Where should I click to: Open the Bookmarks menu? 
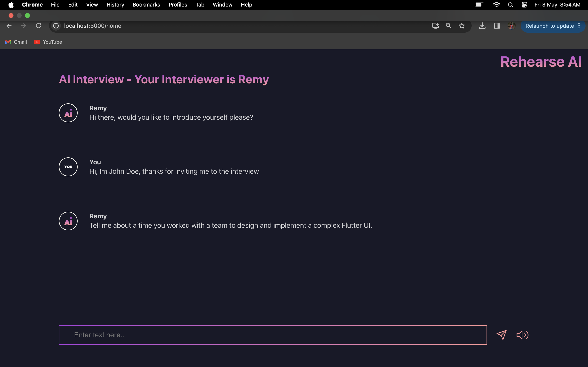(146, 5)
